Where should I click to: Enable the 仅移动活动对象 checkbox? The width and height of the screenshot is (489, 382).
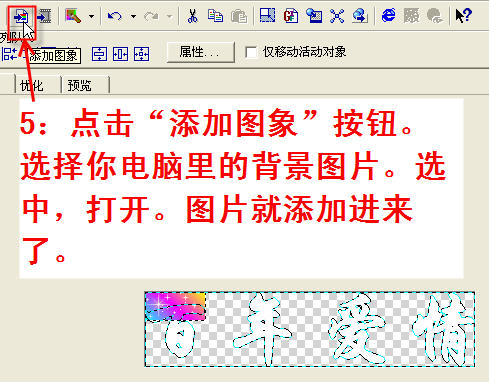tap(251, 52)
